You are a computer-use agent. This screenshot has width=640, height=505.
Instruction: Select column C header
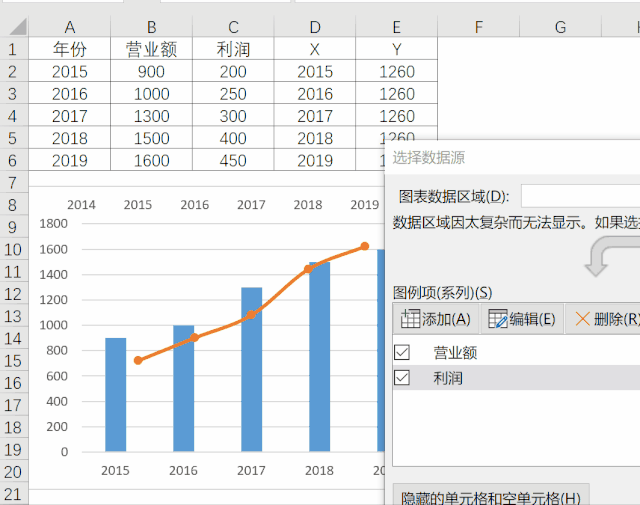tap(233, 27)
